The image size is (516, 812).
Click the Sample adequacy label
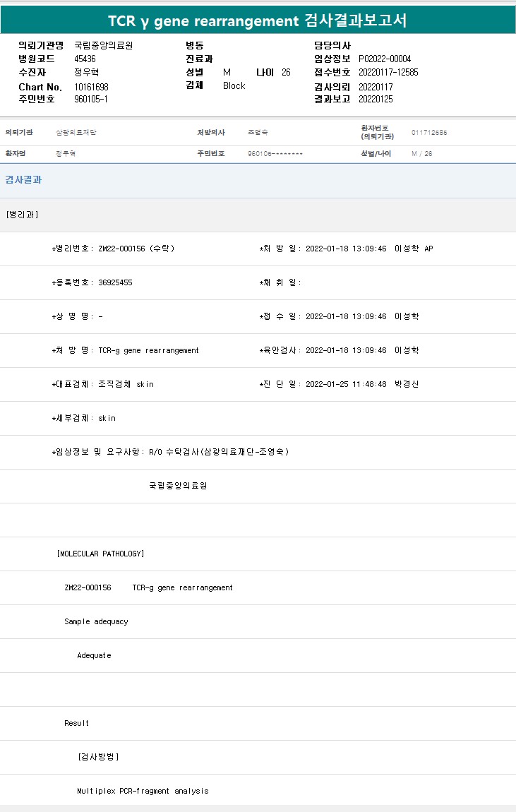tap(96, 621)
